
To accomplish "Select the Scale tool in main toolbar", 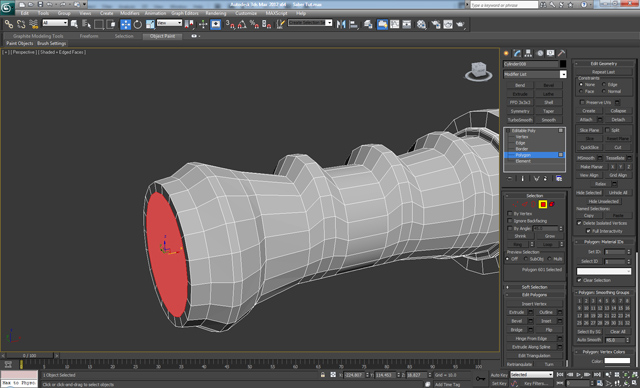I will (x=150, y=24).
